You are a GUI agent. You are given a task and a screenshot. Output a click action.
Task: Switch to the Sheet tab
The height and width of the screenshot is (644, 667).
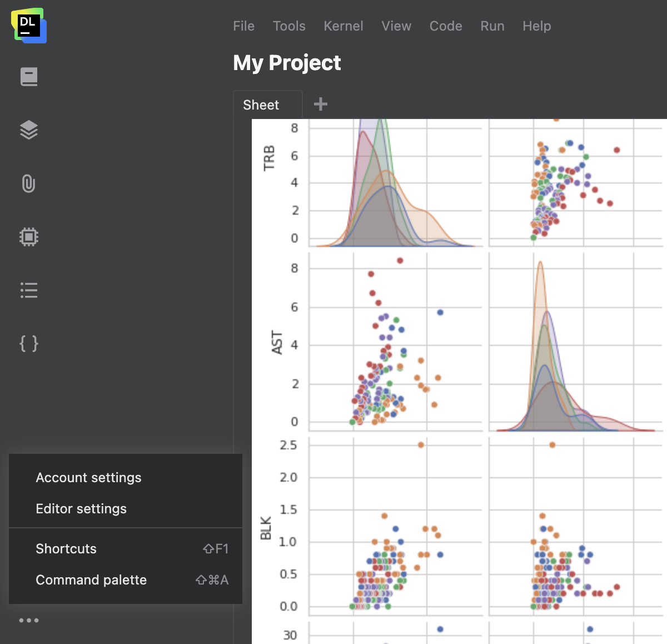(x=268, y=105)
